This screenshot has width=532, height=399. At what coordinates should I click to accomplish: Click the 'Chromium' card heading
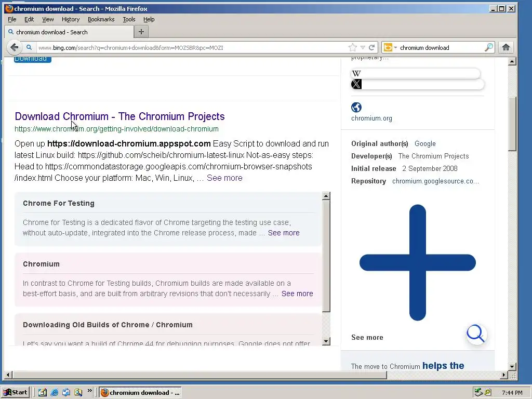coord(41,264)
